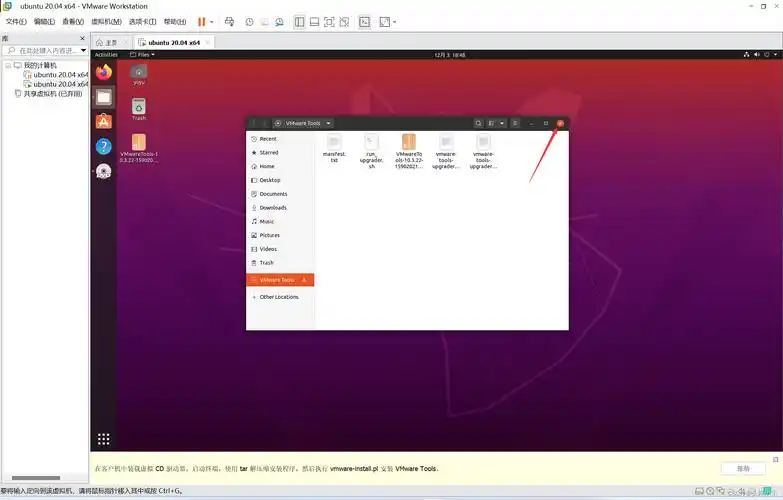
Task: Open Pictures in Files sidebar
Action: tap(280, 235)
